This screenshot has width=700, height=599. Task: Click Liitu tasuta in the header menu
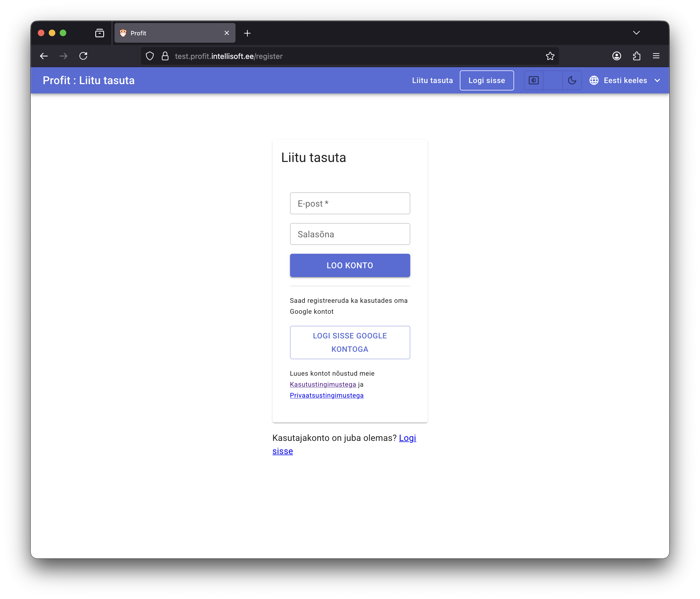[432, 81]
